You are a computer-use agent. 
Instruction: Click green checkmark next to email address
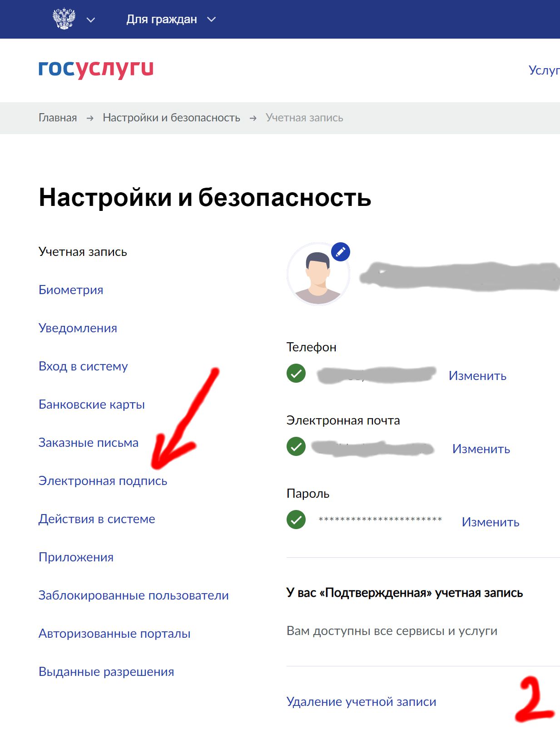pyautogui.click(x=296, y=446)
